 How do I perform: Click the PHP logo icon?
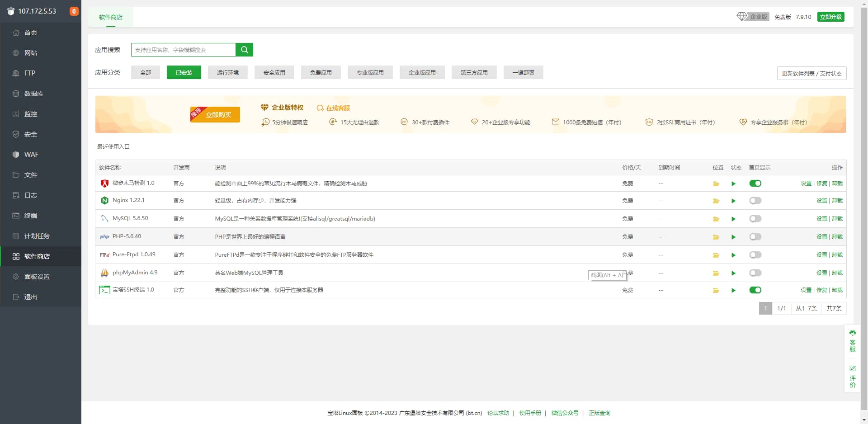point(104,236)
